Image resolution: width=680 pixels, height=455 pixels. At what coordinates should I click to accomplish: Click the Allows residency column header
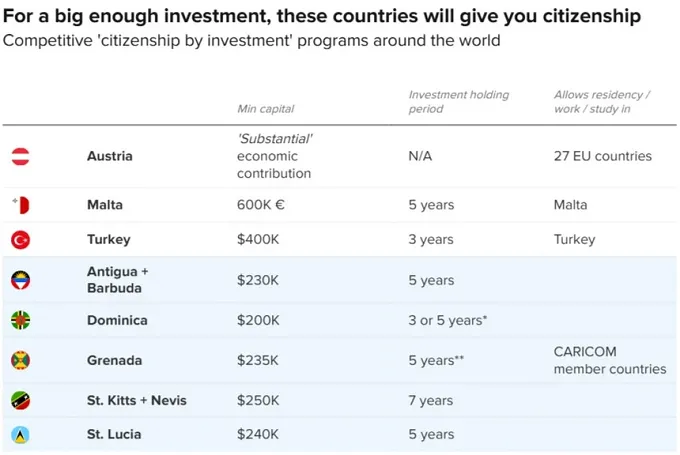(x=602, y=102)
